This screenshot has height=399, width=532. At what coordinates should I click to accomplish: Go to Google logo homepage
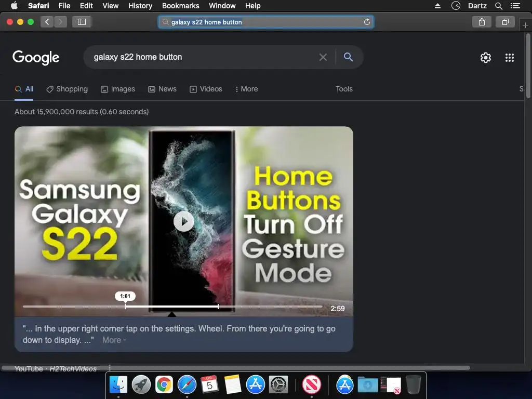(36, 57)
